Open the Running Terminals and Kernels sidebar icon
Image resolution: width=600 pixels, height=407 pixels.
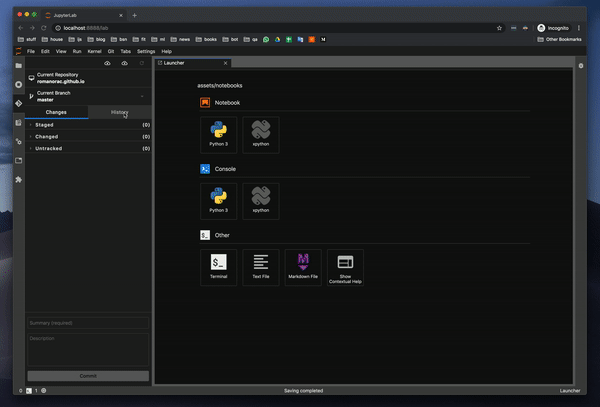[x=18, y=85]
